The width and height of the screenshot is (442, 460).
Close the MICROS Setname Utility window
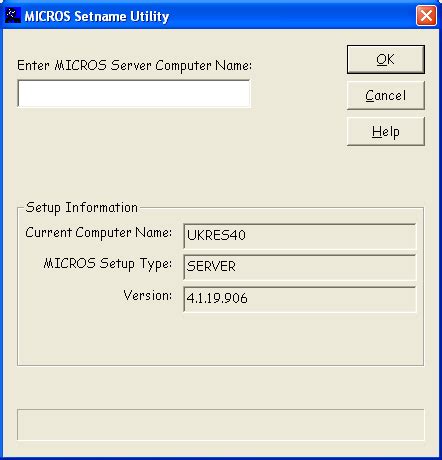426,15
